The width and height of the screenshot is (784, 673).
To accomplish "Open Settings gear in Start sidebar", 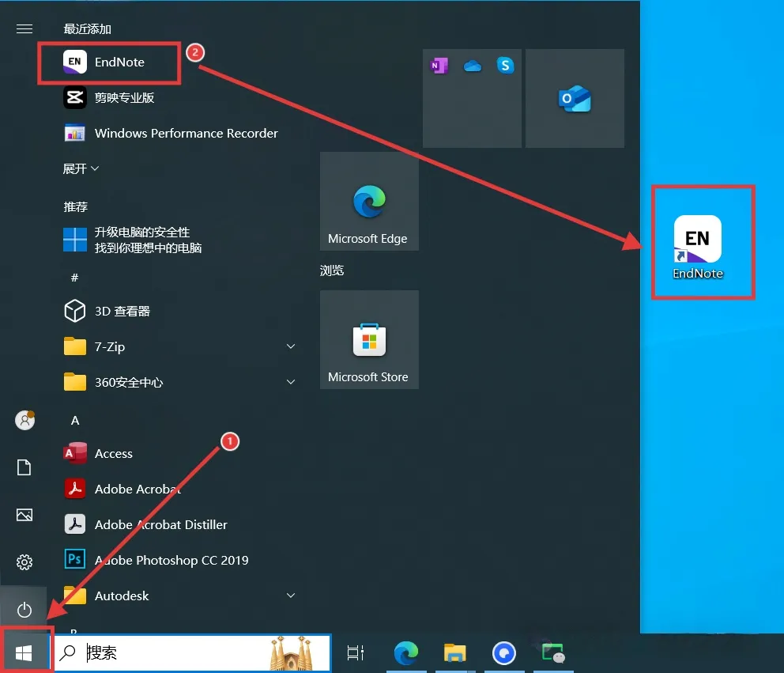I will (x=24, y=562).
